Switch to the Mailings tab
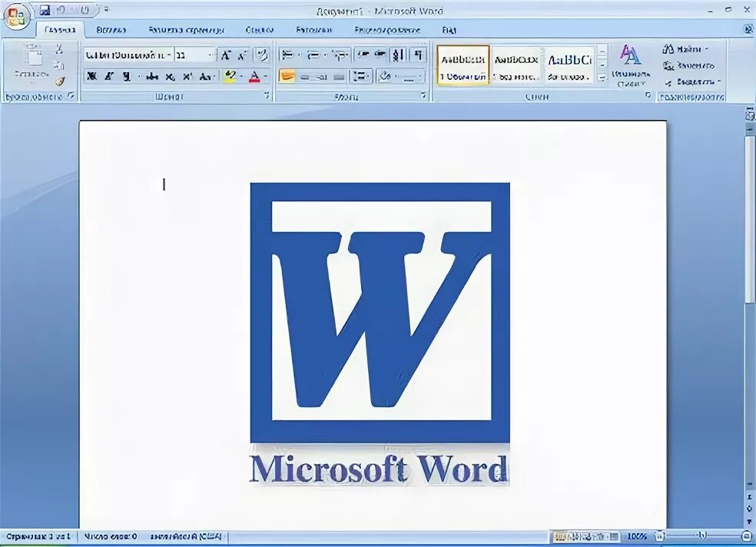 click(314, 30)
